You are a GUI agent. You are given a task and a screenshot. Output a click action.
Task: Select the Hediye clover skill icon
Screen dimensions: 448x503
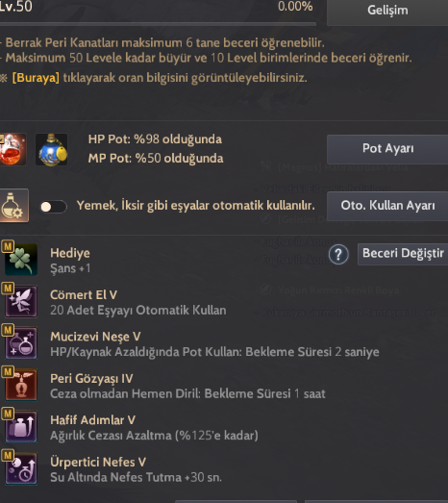21,260
